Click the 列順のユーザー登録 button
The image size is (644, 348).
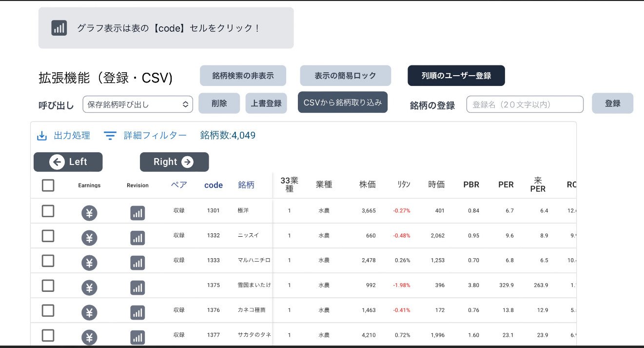point(456,76)
